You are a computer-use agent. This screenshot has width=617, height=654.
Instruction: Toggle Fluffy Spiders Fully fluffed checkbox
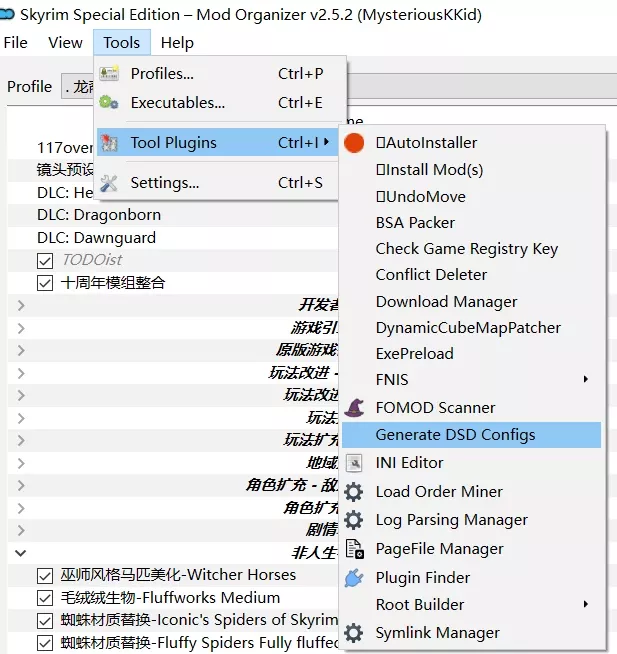[x=45, y=643]
